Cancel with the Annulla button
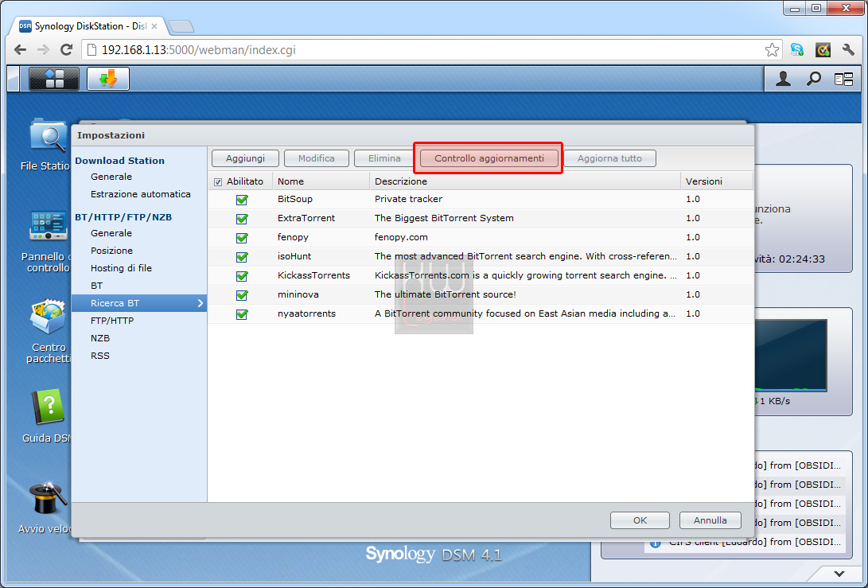868x588 pixels. (710, 520)
